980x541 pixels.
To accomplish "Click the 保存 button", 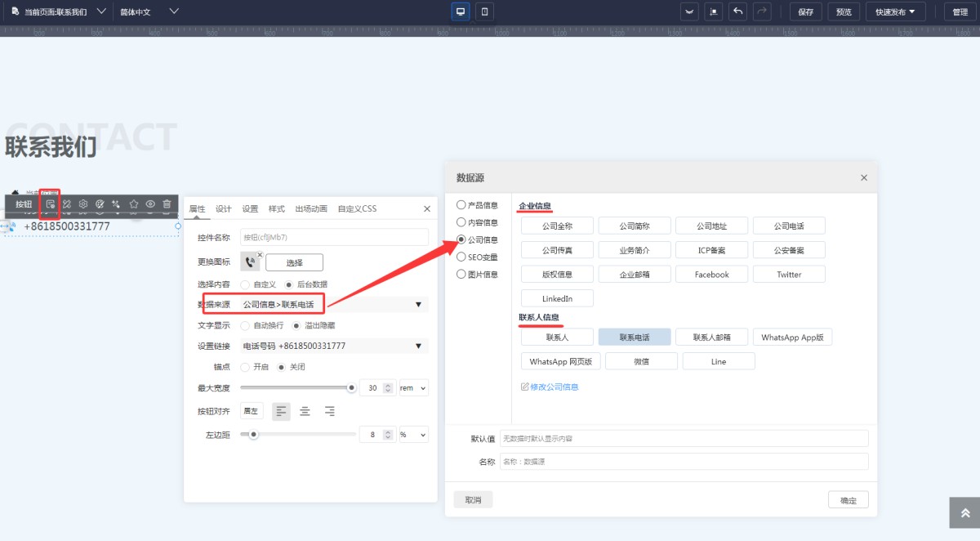I will tap(805, 11).
